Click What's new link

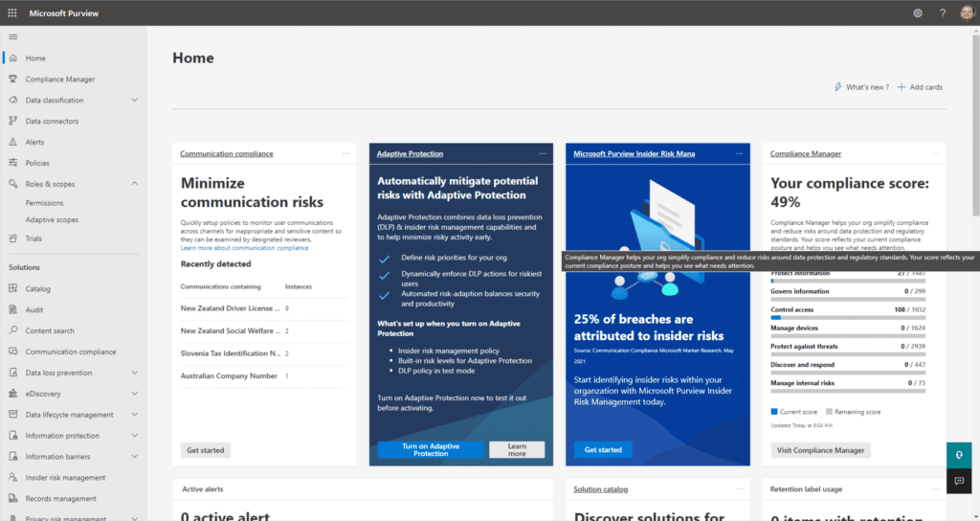861,87
